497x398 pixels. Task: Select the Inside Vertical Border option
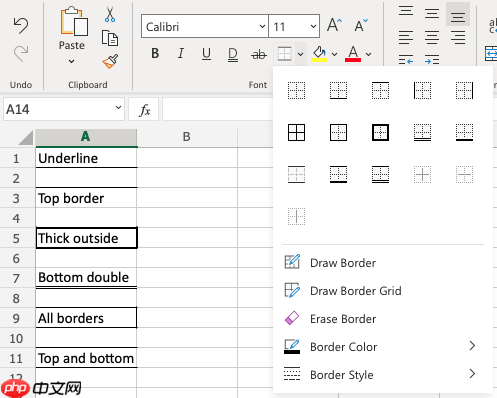296,216
